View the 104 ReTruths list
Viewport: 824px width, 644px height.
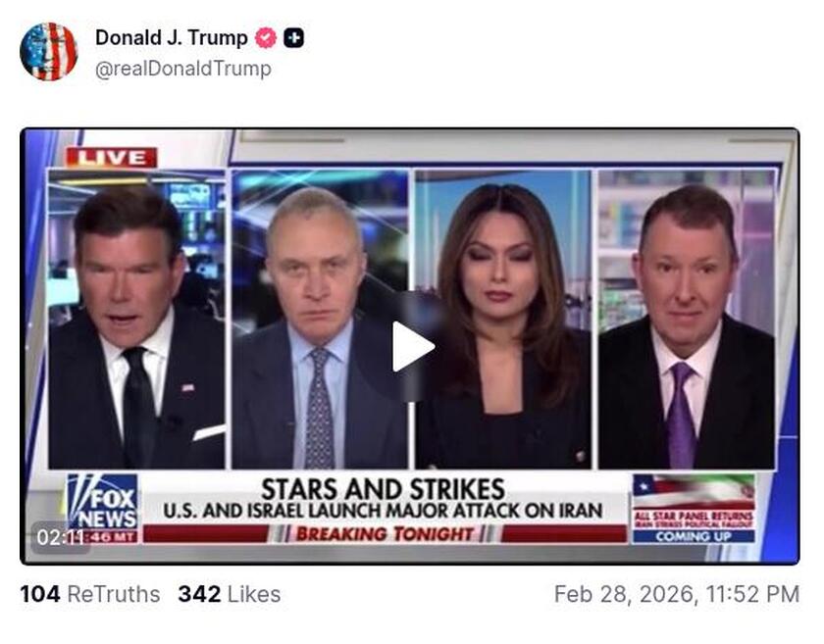[x=90, y=594]
